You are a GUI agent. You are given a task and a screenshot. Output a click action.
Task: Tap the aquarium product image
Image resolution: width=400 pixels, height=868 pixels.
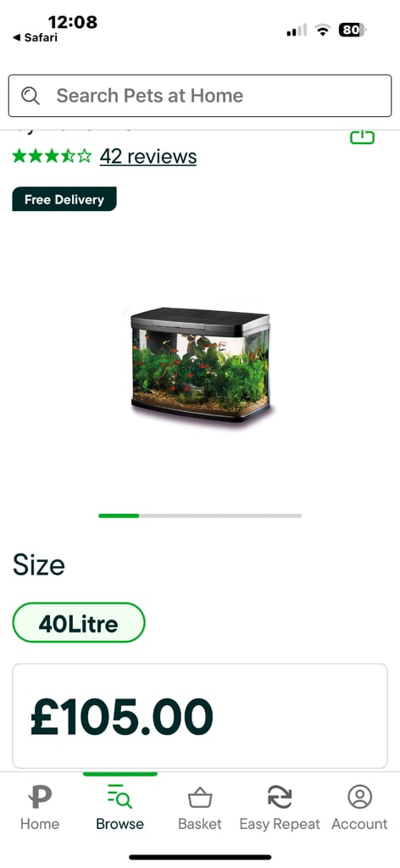pyautogui.click(x=200, y=364)
